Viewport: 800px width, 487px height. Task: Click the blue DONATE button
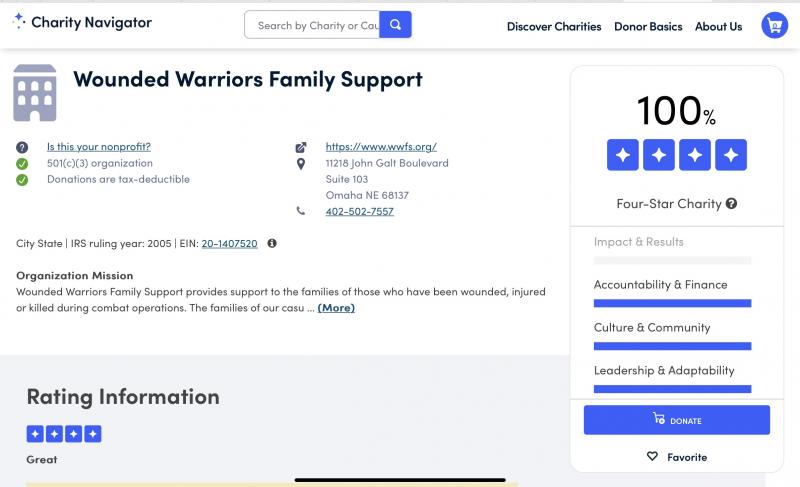pyautogui.click(x=677, y=420)
